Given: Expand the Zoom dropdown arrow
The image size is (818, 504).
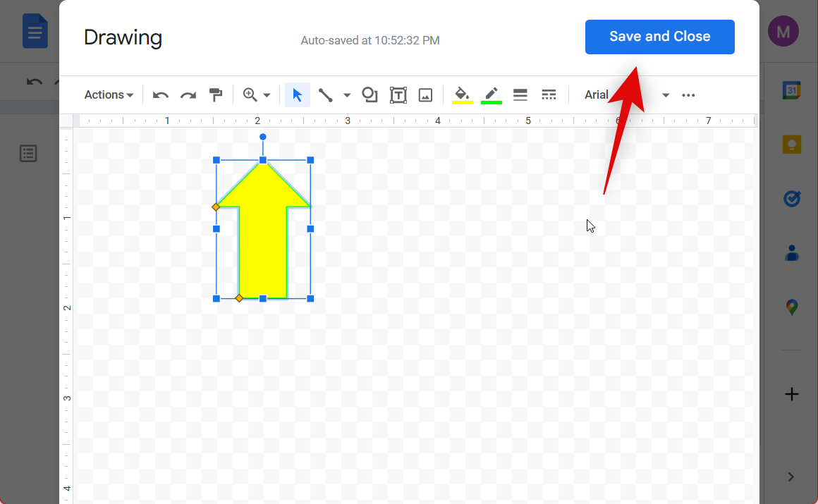Looking at the screenshot, I should 267,95.
